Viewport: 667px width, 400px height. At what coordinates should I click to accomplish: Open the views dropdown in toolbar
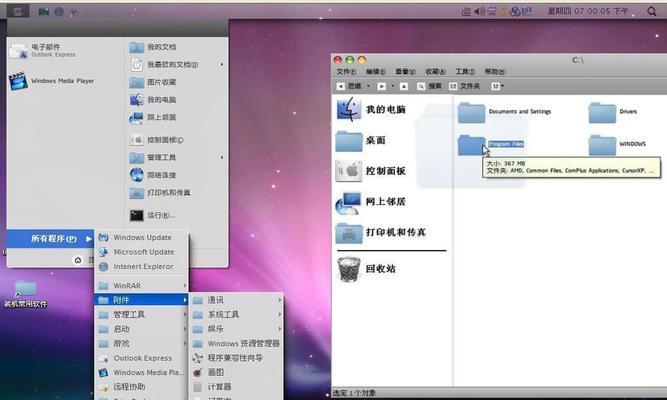pyautogui.click(x=497, y=86)
